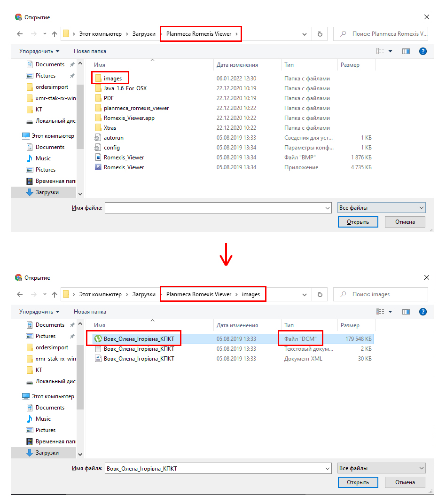Click the search box for images
Image resolution: width=446 pixels, height=504 pixels.
381,294
